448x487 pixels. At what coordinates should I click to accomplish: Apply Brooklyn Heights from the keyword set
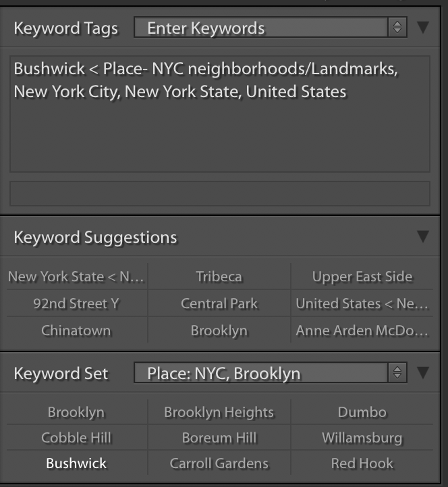[x=219, y=412]
